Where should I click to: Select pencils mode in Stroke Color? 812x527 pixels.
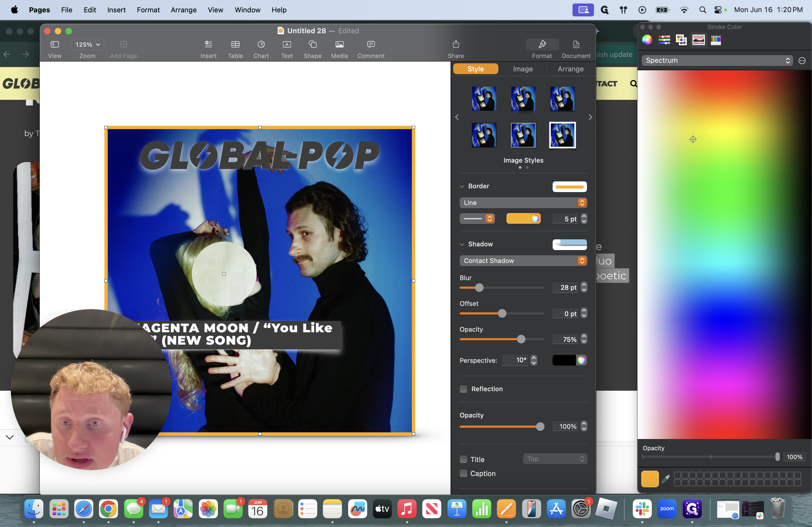pos(716,40)
